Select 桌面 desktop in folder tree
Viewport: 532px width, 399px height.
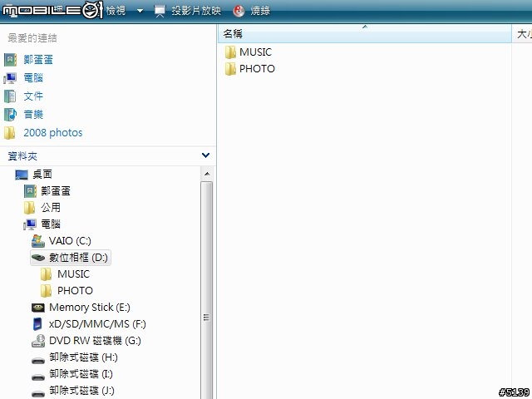42,175
